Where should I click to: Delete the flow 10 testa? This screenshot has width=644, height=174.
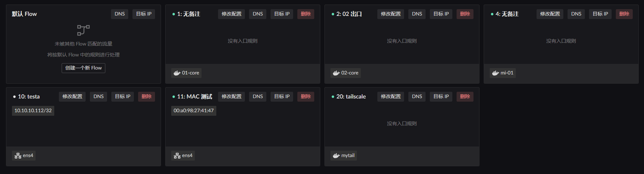click(147, 97)
